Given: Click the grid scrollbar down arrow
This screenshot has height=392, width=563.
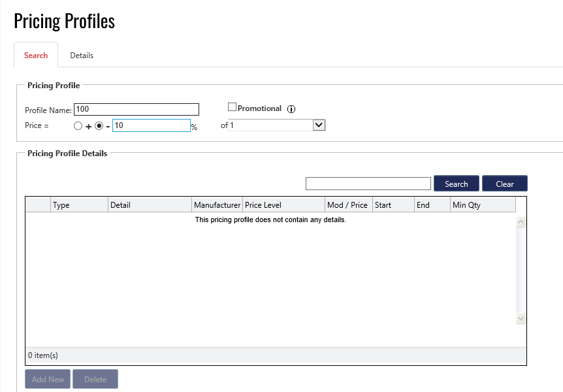Looking at the screenshot, I should click(521, 318).
